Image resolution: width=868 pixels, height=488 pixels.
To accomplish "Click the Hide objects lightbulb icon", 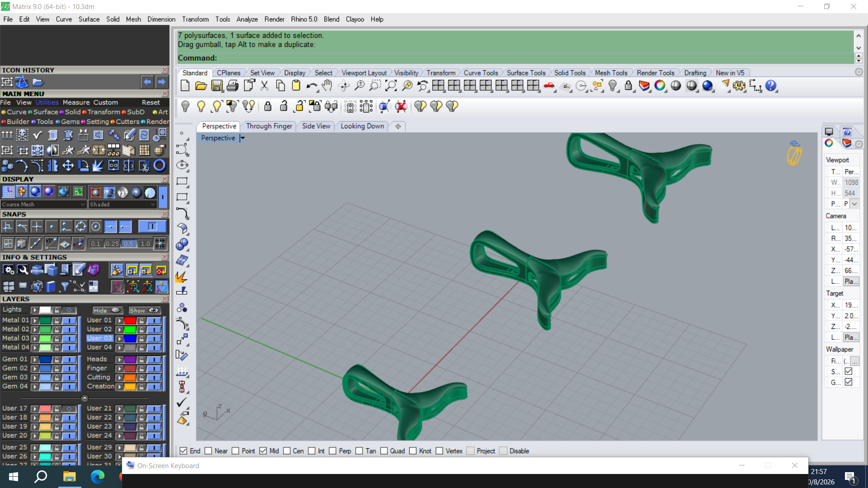I will [185, 106].
